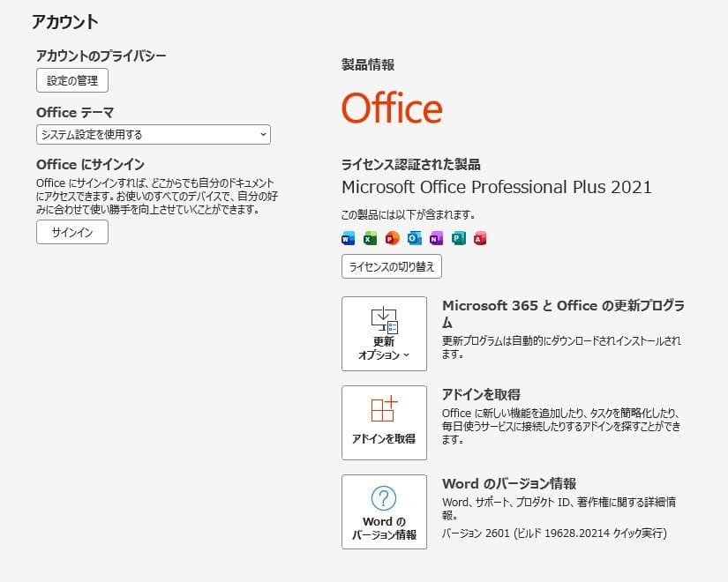Image resolution: width=728 pixels, height=582 pixels.
Task: Click the Microsoft 365 と Office の更新プログラム heading
Action: click(563, 313)
